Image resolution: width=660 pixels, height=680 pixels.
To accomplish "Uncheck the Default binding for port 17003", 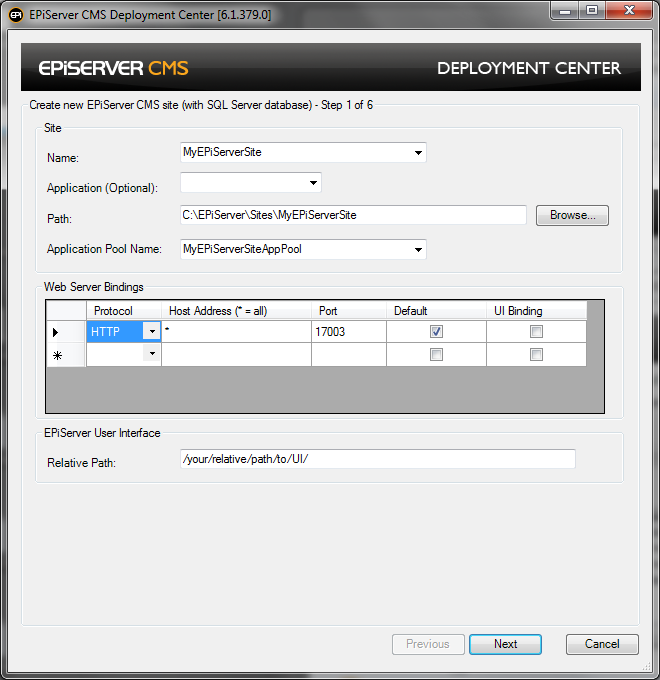I will [436, 332].
